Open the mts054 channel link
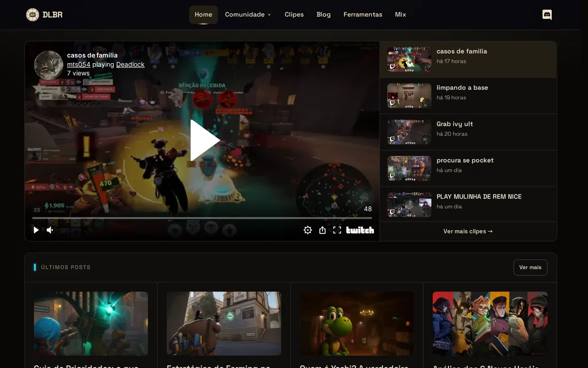 click(78, 64)
